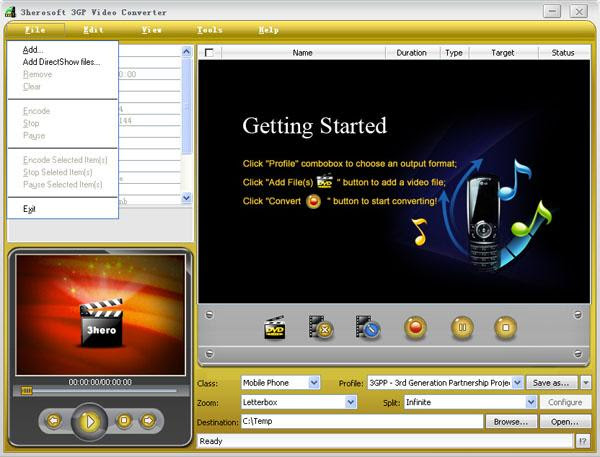Image resolution: width=600 pixels, height=457 pixels.
Task: Click bottom-left round toolbar collapse button
Action: [209, 354]
